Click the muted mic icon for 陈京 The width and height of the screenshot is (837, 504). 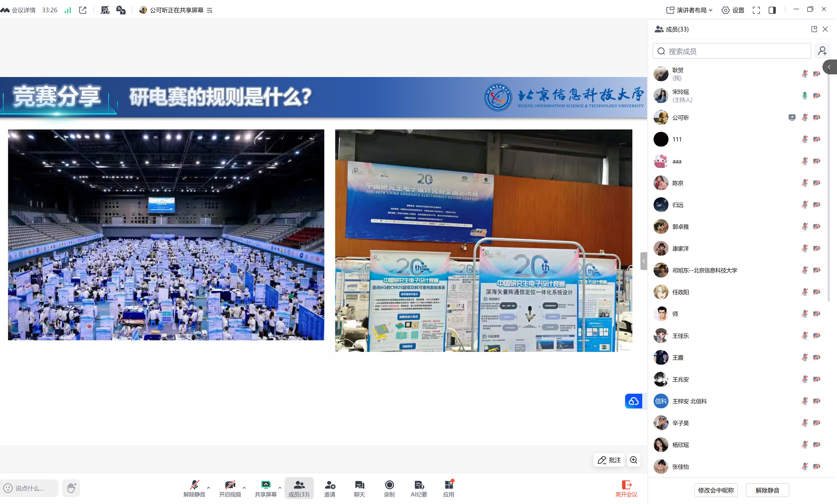pyautogui.click(x=805, y=183)
